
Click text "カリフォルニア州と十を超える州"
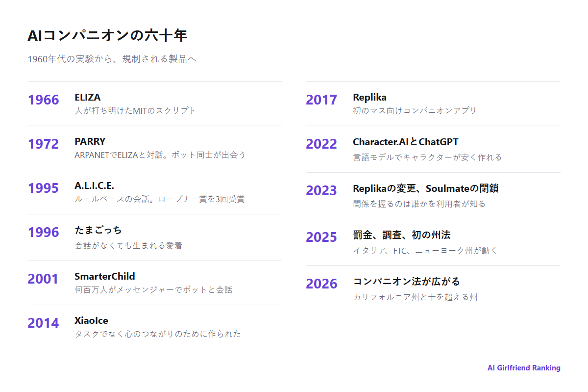point(416,297)
